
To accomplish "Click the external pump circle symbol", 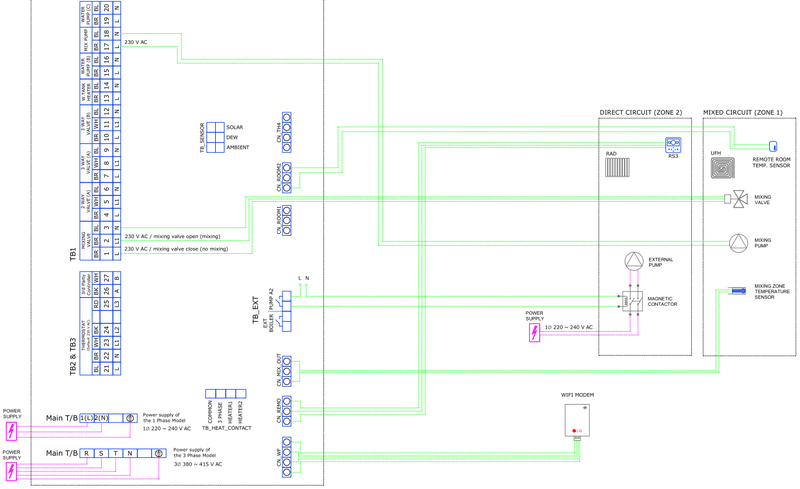I will tap(634, 262).
